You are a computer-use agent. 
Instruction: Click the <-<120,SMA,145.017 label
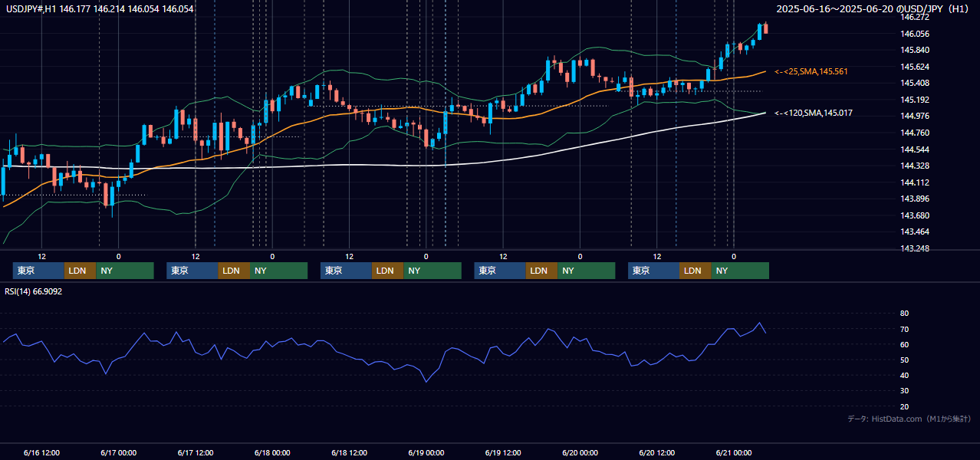click(x=814, y=113)
